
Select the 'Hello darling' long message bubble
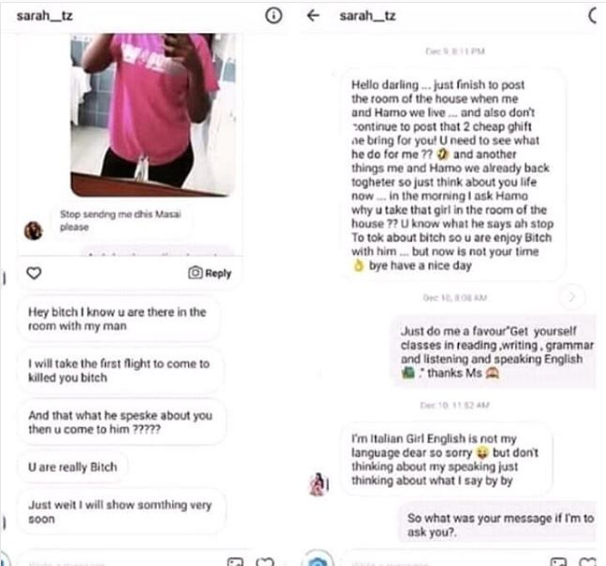coord(453,175)
